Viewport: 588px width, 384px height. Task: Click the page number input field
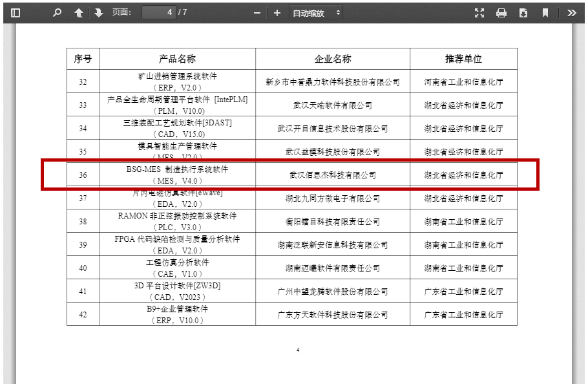click(158, 12)
